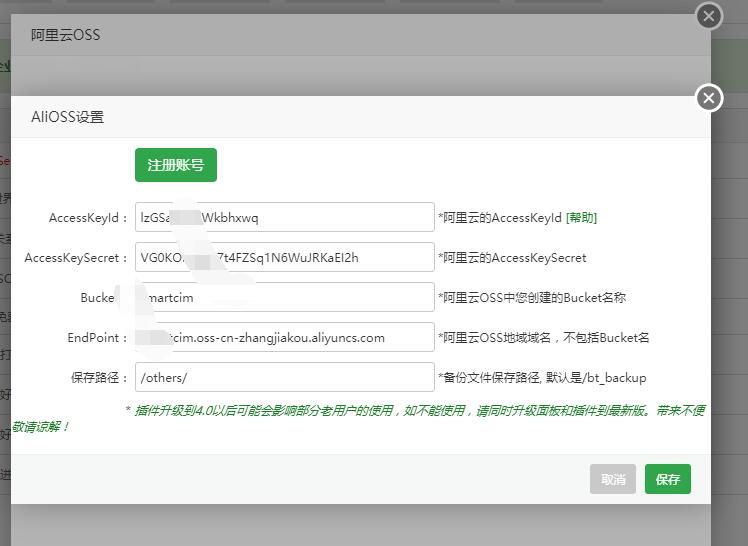Click the AccessKeyId: label
The width and height of the screenshot is (748, 546).
pos(89,218)
